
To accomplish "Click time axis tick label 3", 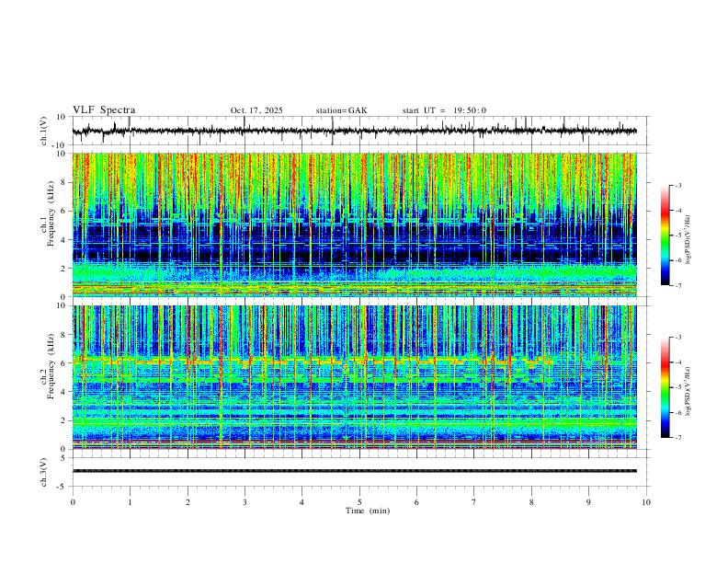I will point(245,502).
